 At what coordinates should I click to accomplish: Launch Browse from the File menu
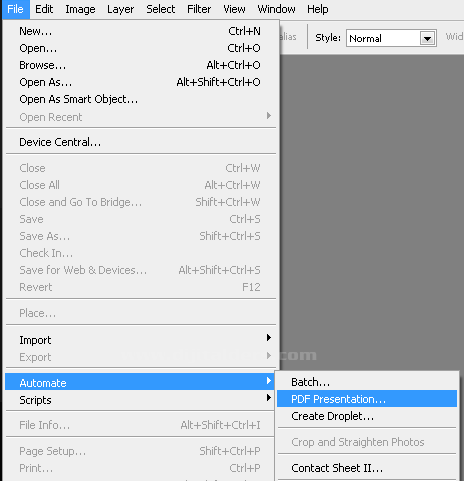[x=141, y=65]
